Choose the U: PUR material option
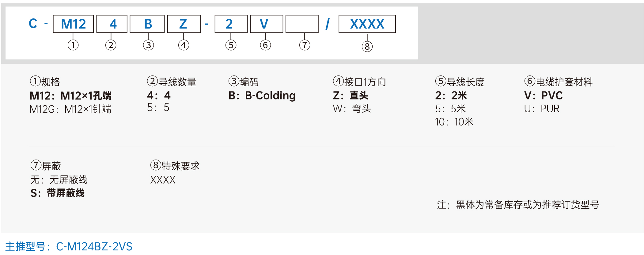644x255 pixels. click(x=542, y=109)
